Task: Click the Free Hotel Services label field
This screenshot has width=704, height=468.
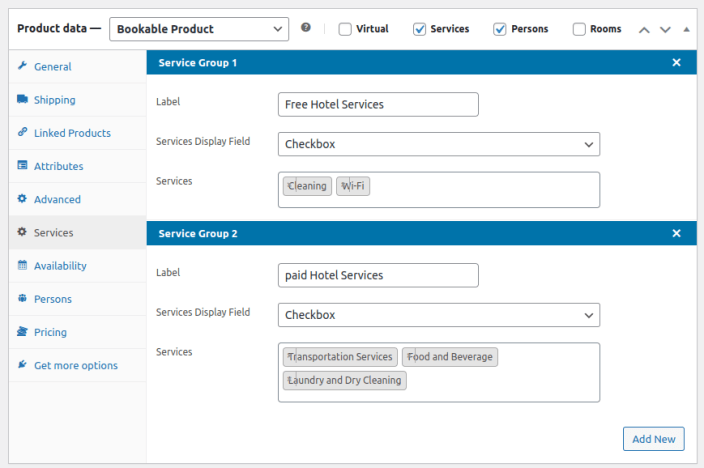Action: point(378,105)
